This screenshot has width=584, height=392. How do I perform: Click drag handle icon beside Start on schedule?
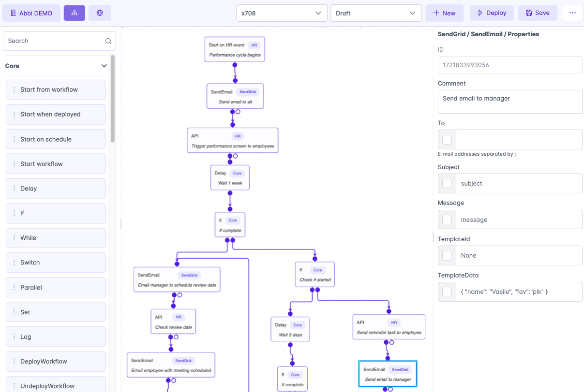14,139
